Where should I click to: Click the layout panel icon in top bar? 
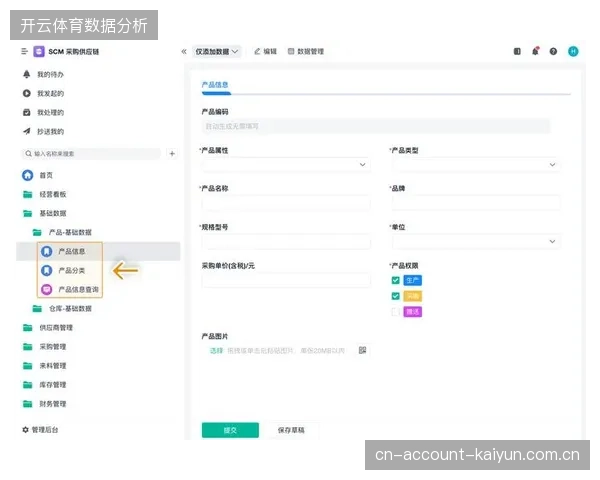coord(517,51)
